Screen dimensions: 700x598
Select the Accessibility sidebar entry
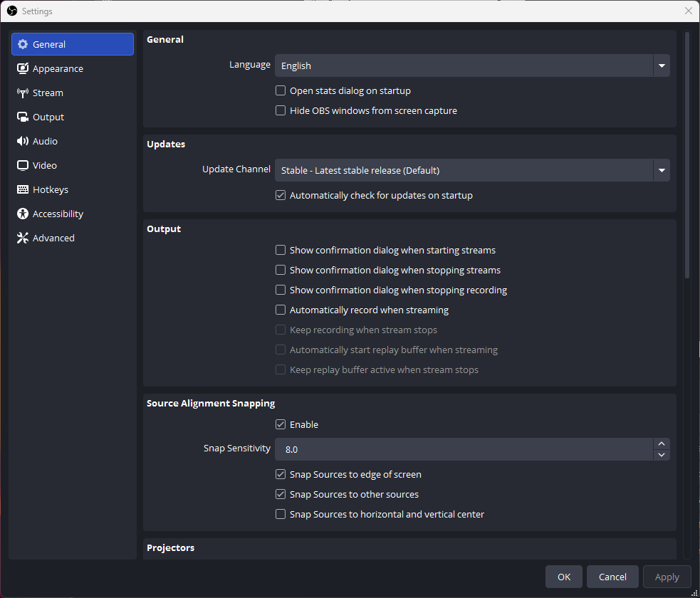pyautogui.click(x=57, y=214)
